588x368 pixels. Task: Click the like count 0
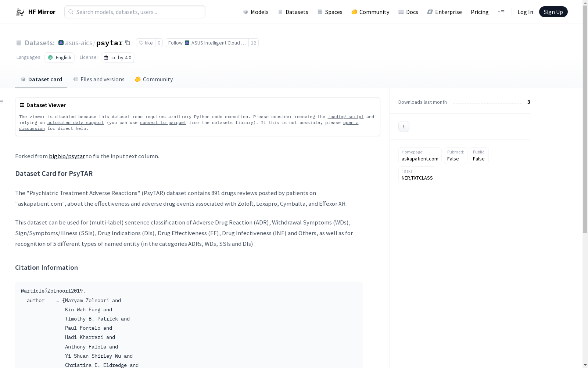tap(159, 43)
